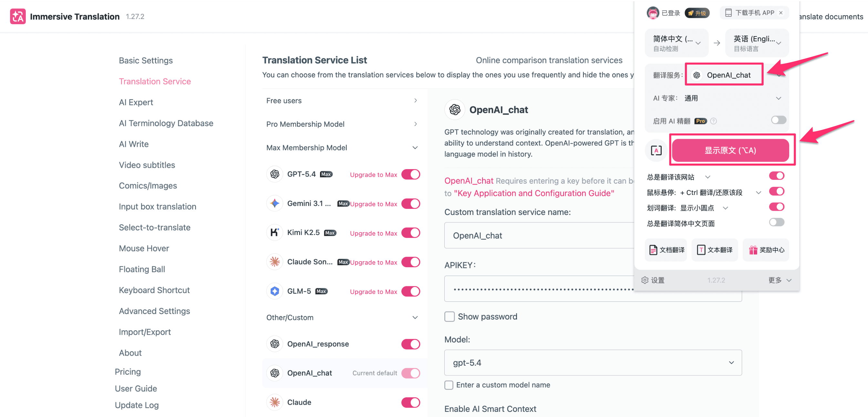
Task: Open the gpt-5.4 model dropdown
Action: click(593, 362)
